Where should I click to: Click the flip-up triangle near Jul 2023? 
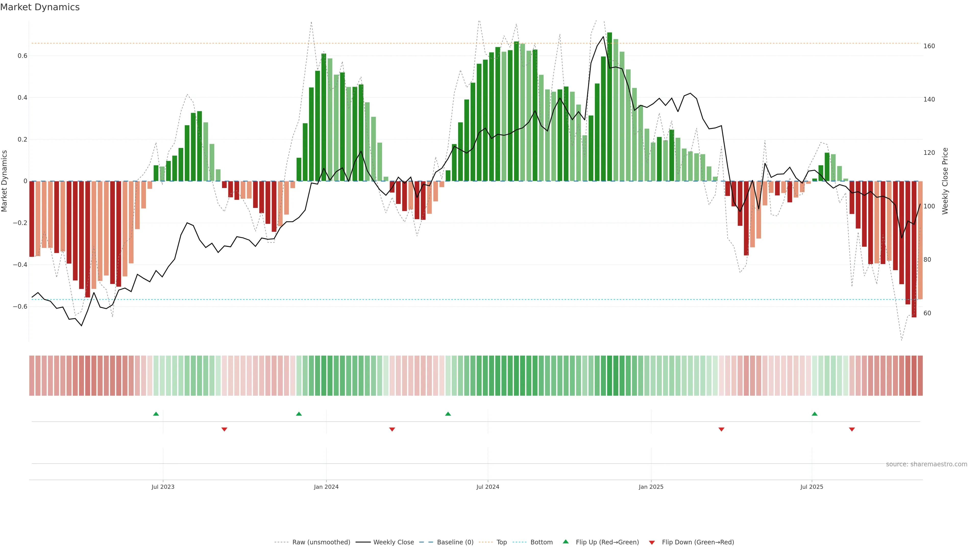[x=156, y=414]
